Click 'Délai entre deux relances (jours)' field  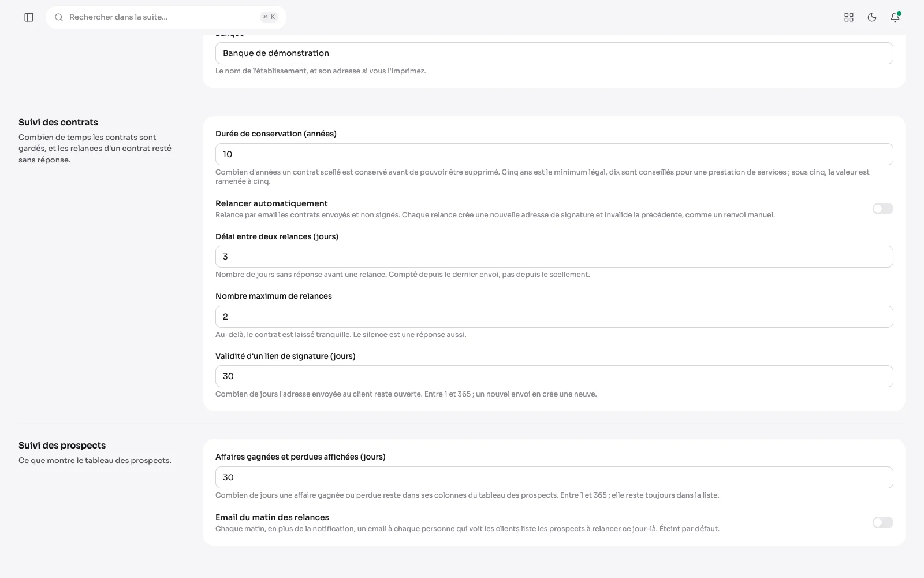(x=554, y=257)
